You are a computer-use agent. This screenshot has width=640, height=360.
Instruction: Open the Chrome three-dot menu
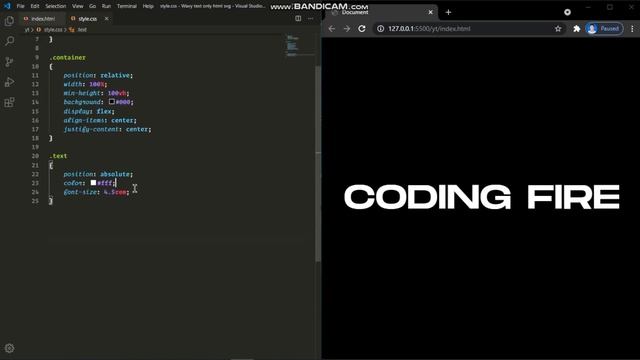pos(632,29)
